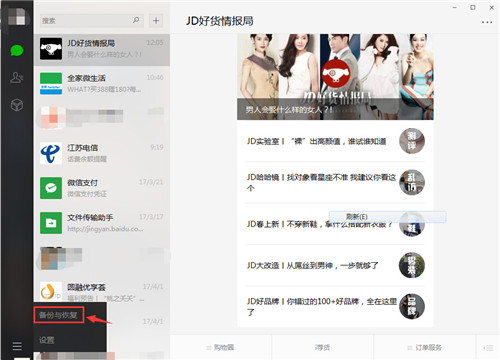Image resolution: width=500 pixels, height=360 pixels.
Task: Open the 购物圈 bottom menu
Action: pos(221,347)
